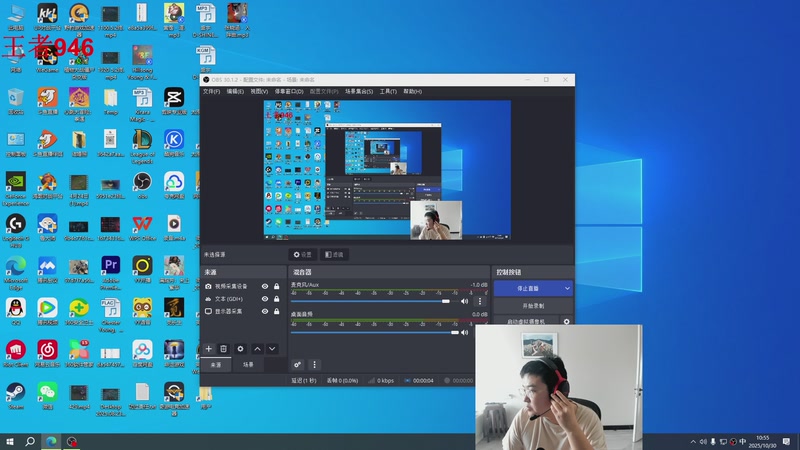The width and height of the screenshot is (800, 450).
Task: Select the display capture source row
Action: [243, 311]
